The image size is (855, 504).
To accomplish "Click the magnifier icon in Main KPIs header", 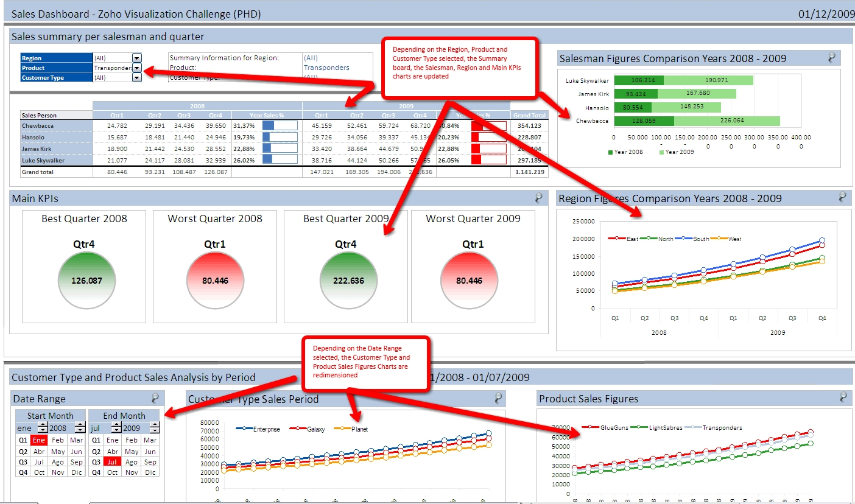I will pos(539,197).
